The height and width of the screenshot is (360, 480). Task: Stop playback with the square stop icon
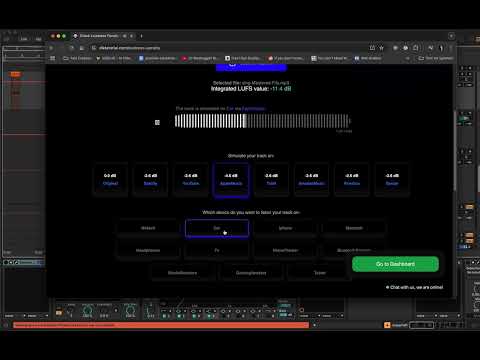[157, 122]
